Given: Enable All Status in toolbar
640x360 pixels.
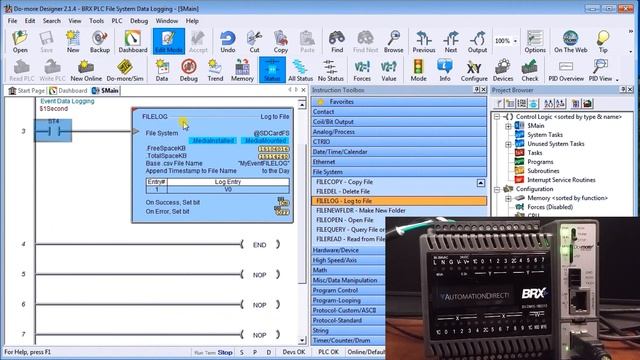Looking at the screenshot, I should point(300,70).
